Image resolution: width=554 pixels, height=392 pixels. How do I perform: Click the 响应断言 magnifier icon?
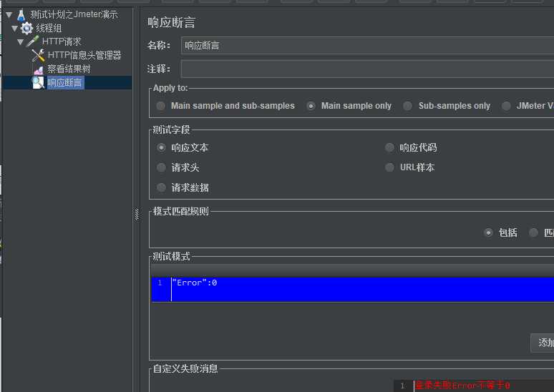tap(38, 83)
